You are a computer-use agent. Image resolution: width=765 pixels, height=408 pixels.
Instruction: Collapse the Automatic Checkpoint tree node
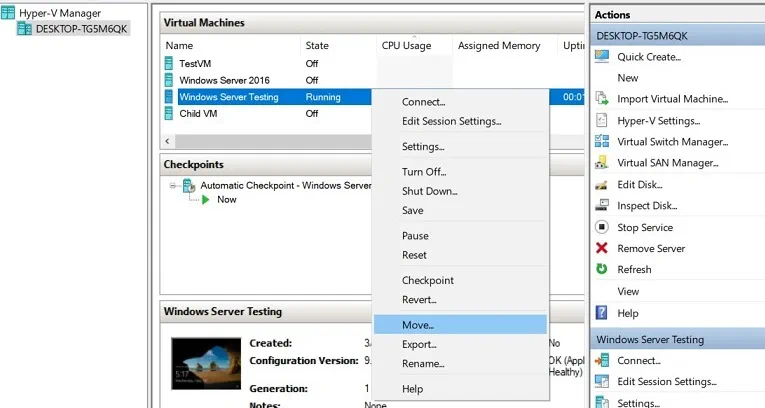click(x=174, y=186)
